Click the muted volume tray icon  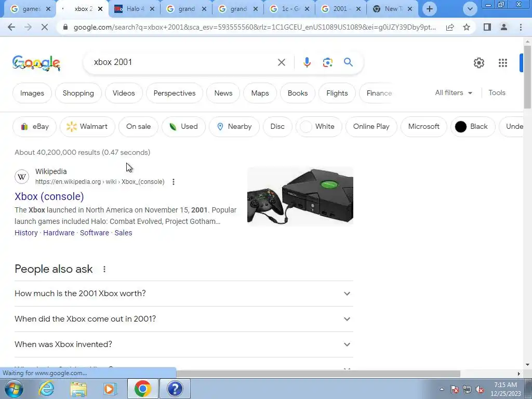point(480,390)
